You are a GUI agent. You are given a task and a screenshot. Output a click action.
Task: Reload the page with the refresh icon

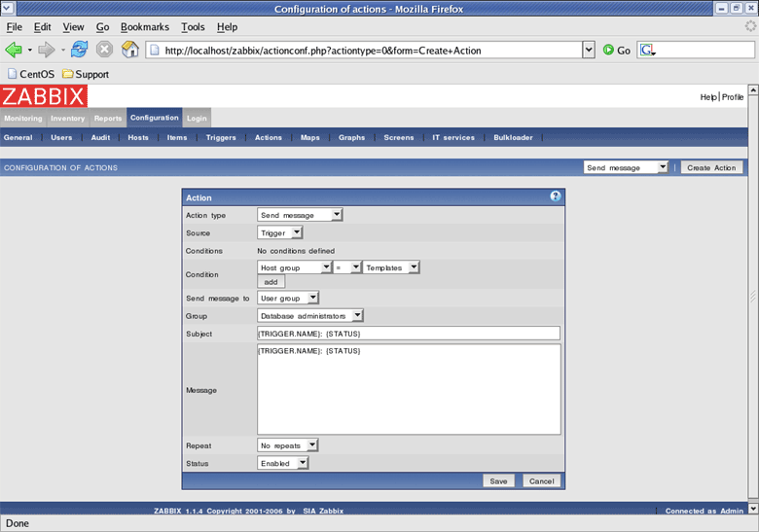(x=80, y=50)
